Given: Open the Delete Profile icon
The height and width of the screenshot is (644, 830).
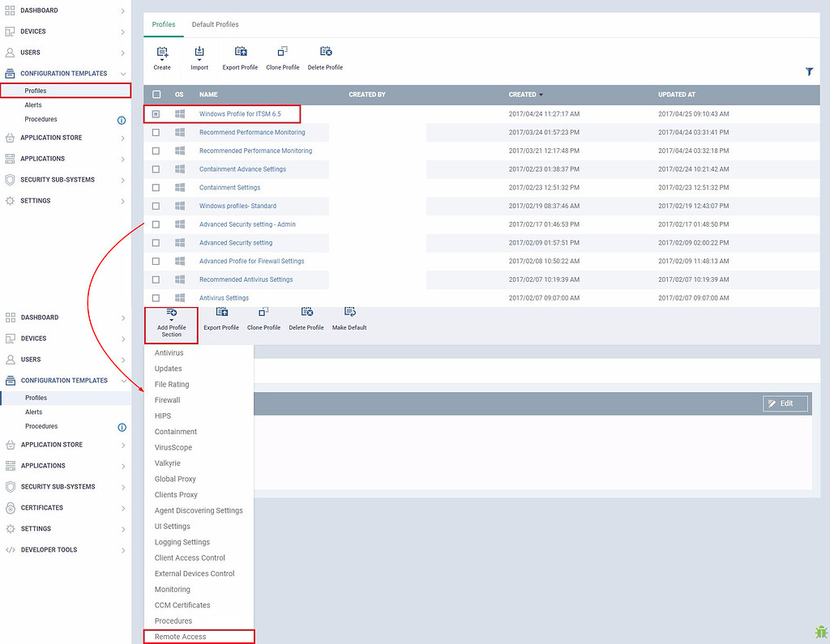Looking at the screenshot, I should (x=325, y=55).
